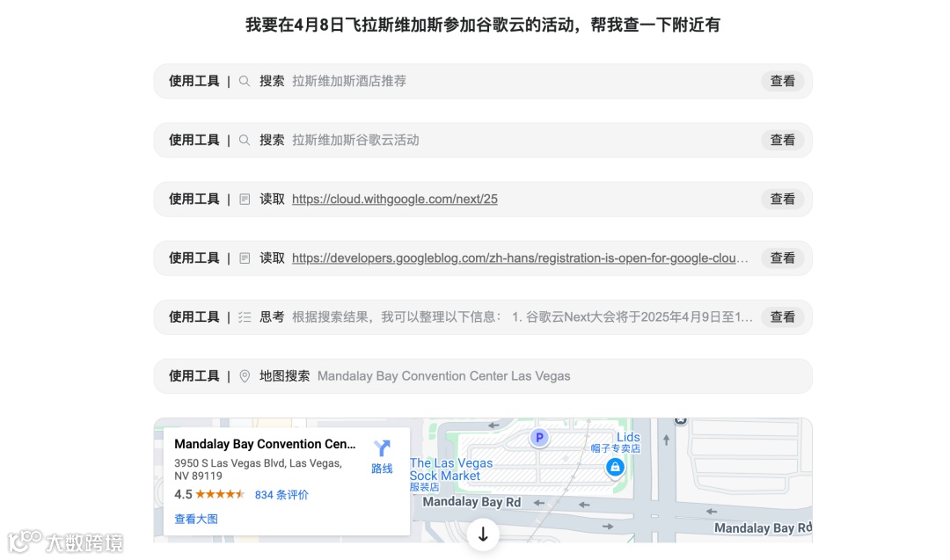This screenshot has height=560, width=950.
Task: Click 查看 for the 拉斯维加斯谷歌云活动 search
Action: [782, 141]
